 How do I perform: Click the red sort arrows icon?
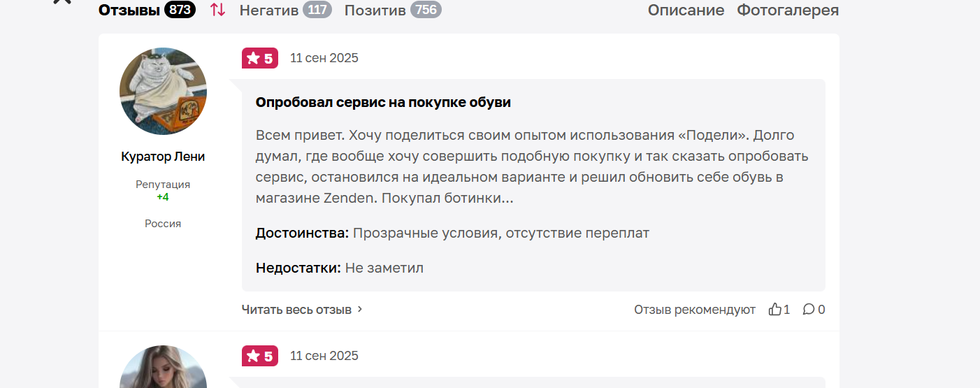coord(218,10)
